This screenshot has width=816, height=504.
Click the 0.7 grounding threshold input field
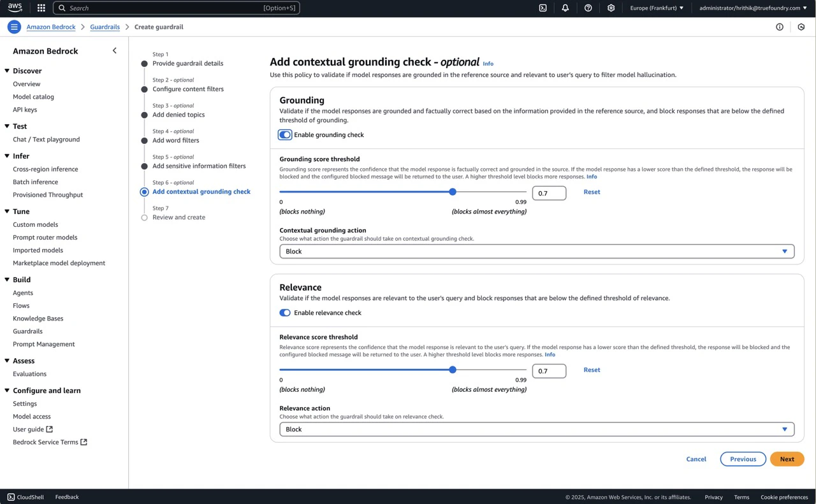tap(549, 192)
